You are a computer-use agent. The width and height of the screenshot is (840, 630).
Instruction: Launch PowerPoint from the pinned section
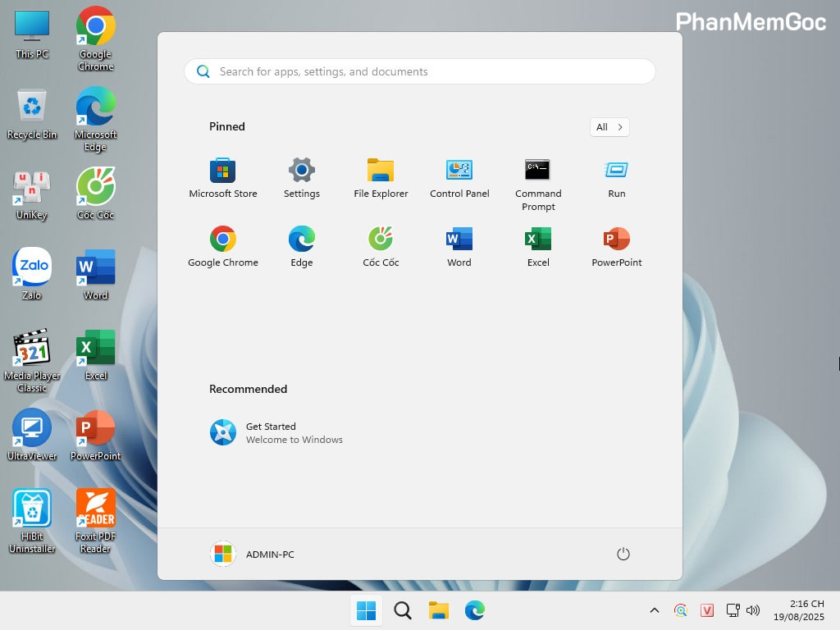pos(617,247)
